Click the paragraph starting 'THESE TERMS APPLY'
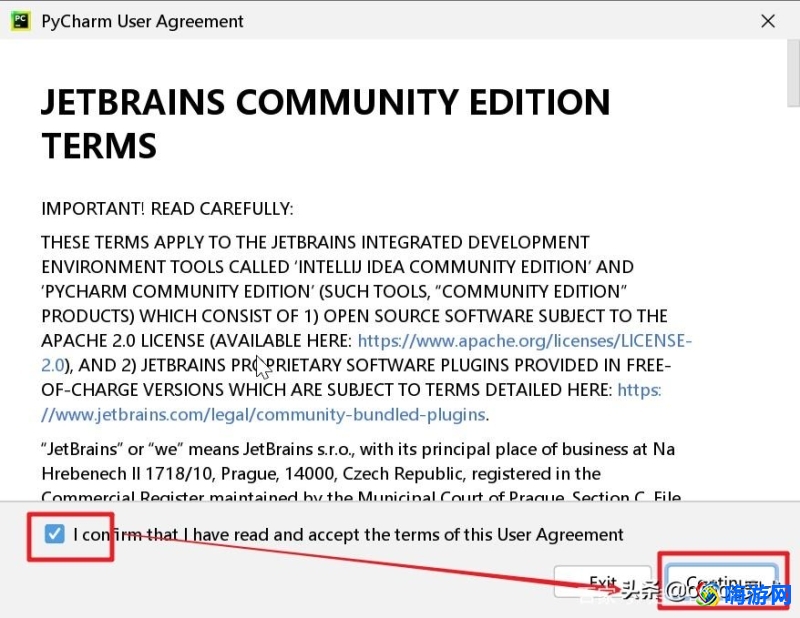 tap(366, 328)
